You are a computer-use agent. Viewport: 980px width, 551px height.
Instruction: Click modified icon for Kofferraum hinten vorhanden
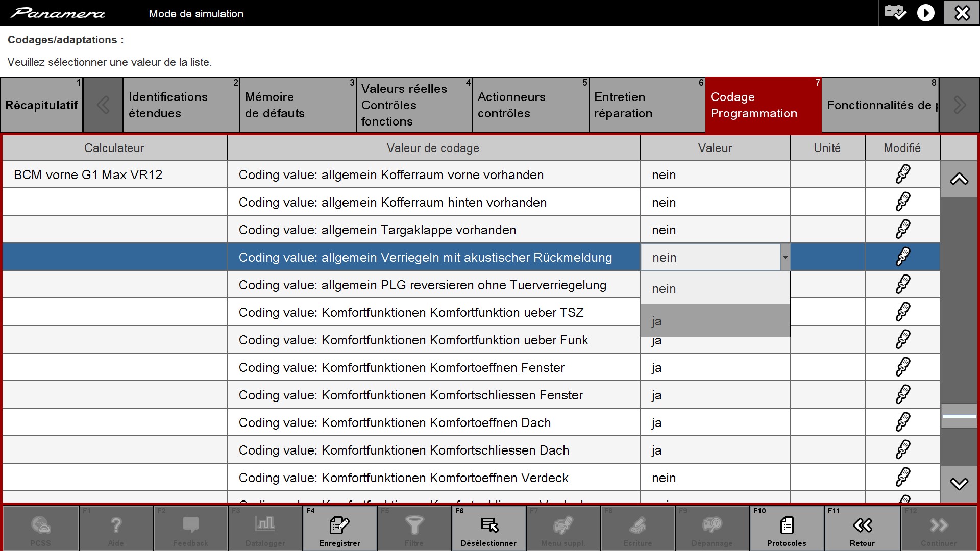click(x=902, y=202)
